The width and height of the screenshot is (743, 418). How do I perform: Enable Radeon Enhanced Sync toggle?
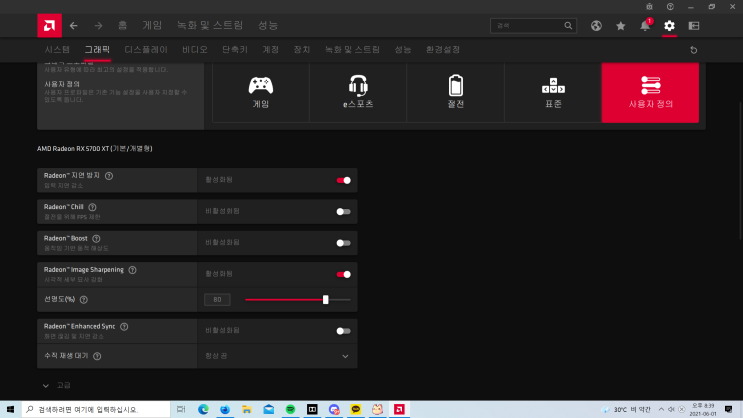coord(344,331)
